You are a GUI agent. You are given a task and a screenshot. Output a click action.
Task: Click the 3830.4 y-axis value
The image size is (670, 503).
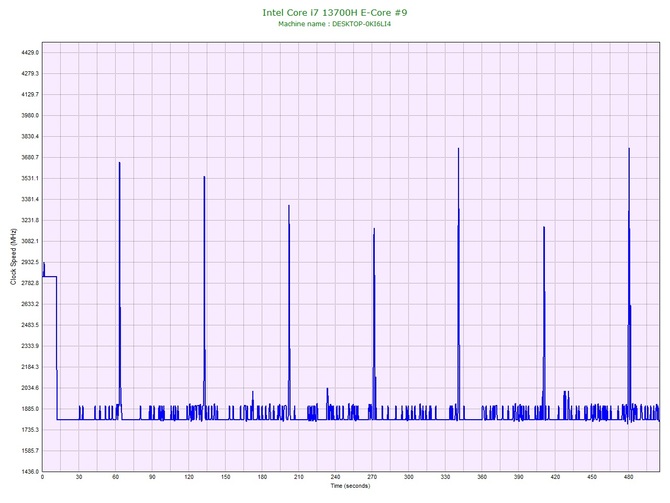(30, 136)
